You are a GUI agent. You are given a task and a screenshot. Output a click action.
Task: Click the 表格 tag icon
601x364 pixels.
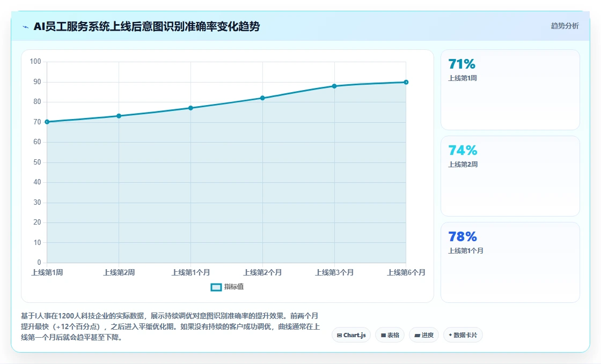tap(383, 335)
